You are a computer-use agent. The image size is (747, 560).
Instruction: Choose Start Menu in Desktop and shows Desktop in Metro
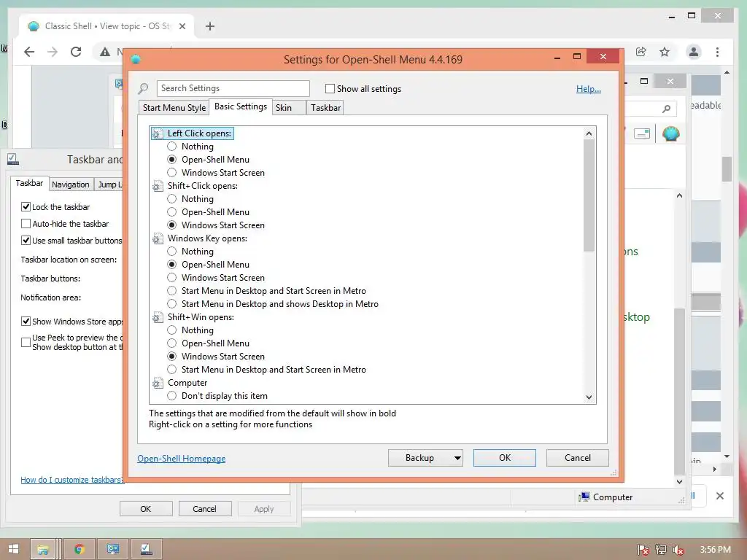[172, 304]
